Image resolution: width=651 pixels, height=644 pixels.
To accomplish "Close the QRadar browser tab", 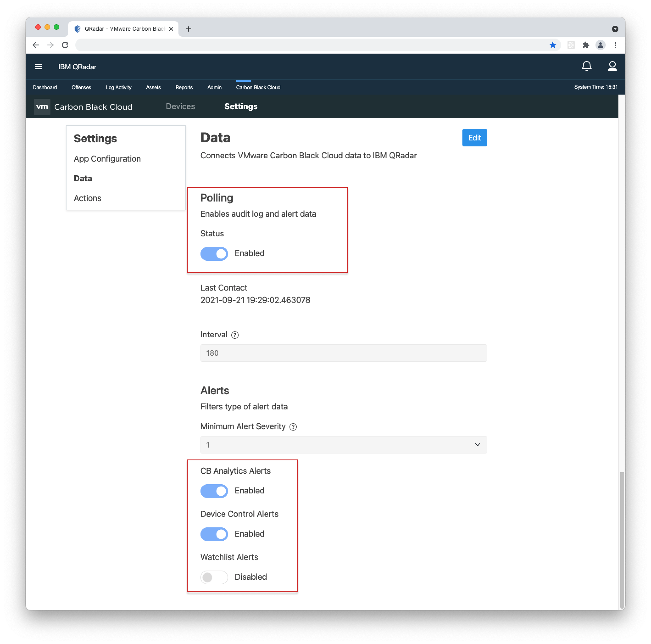I will click(171, 29).
